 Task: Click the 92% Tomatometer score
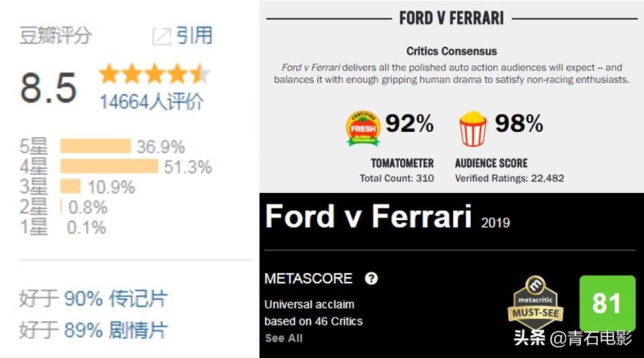[409, 124]
